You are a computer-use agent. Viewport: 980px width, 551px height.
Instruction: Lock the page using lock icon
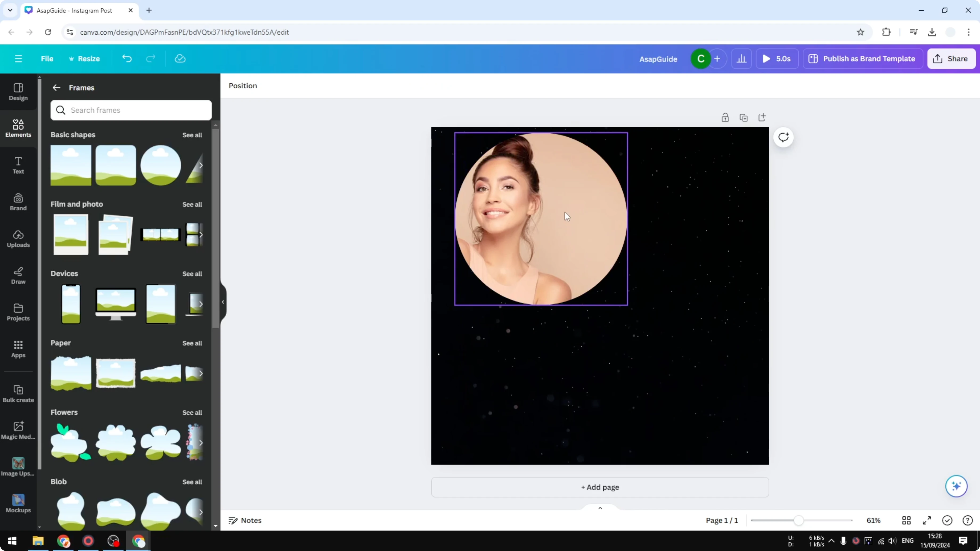pos(725,117)
